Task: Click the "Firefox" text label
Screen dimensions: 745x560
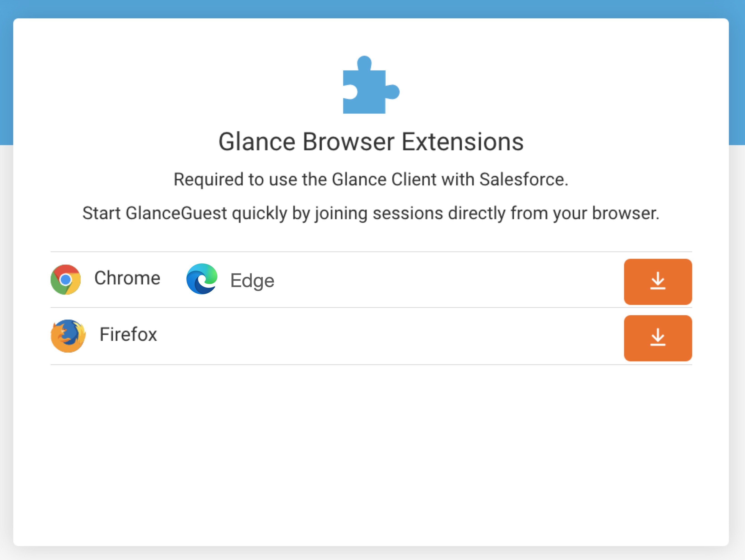Action: [128, 334]
